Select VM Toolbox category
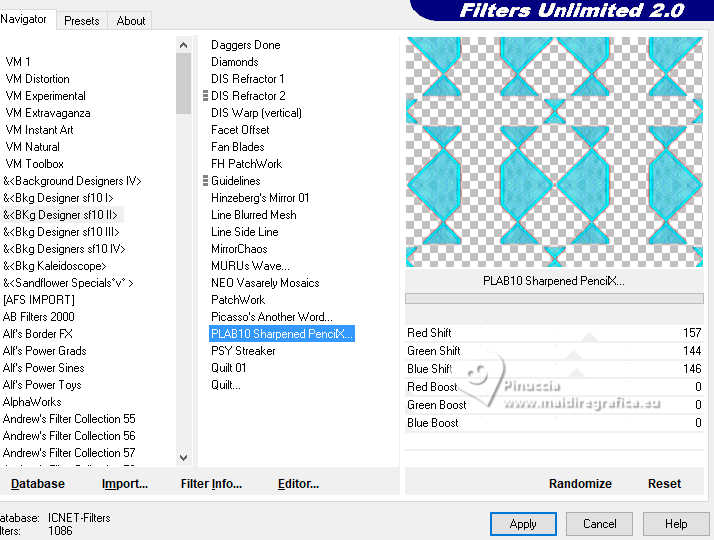This screenshot has height=540, width=714. (x=35, y=164)
